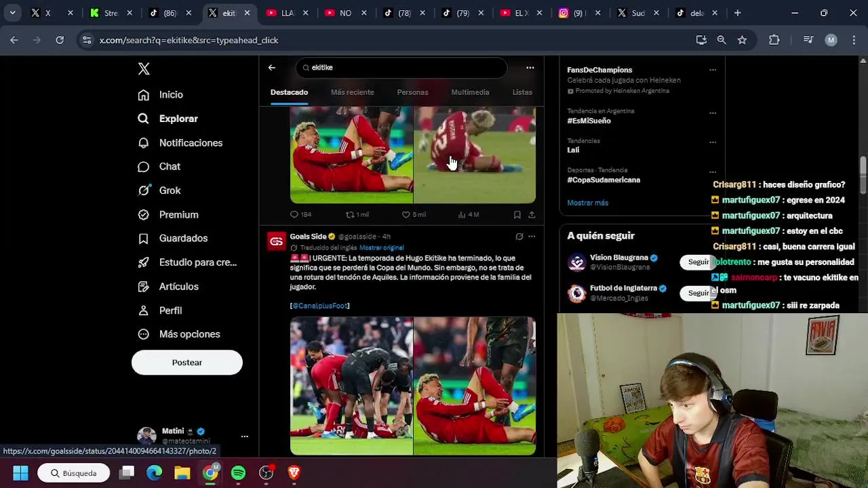Open search options three-dot menu
The width and height of the screenshot is (868, 488).
pyautogui.click(x=530, y=68)
